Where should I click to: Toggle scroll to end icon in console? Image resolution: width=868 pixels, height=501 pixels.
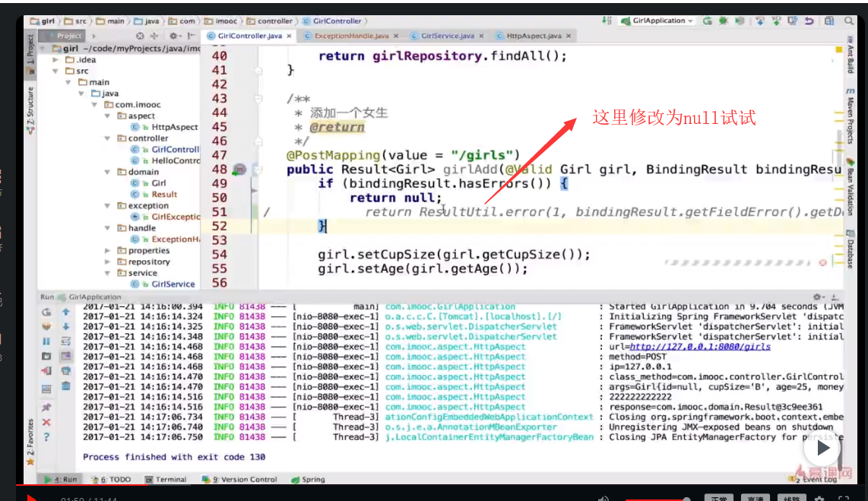point(66,356)
